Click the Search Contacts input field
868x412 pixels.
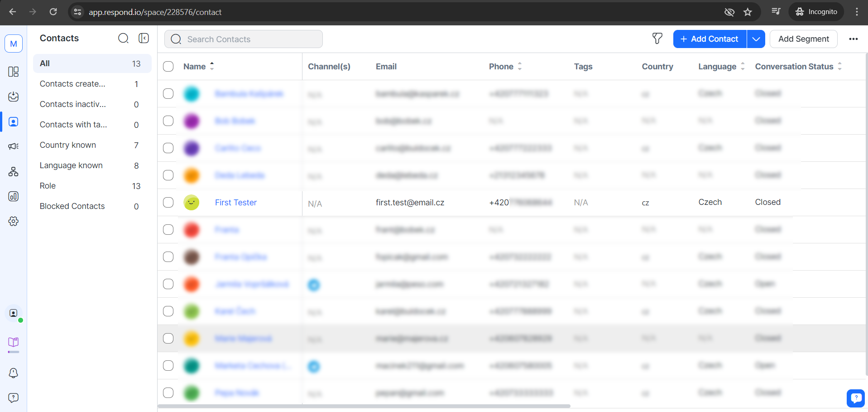(249, 39)
